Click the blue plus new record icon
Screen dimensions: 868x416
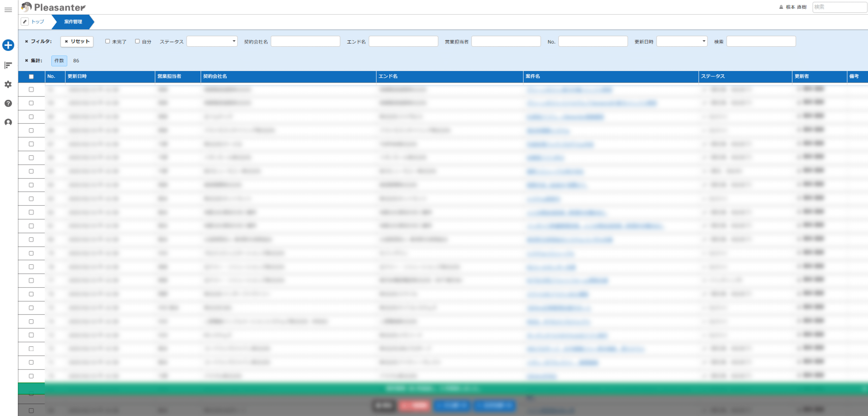pyautogui.click(x=8, y=45)
